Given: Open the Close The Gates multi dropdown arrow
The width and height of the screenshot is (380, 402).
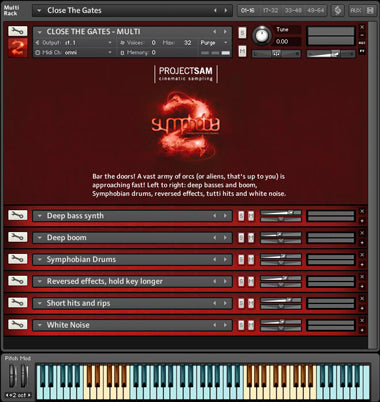Looking at the screenshot, I should tap(39, 11).
